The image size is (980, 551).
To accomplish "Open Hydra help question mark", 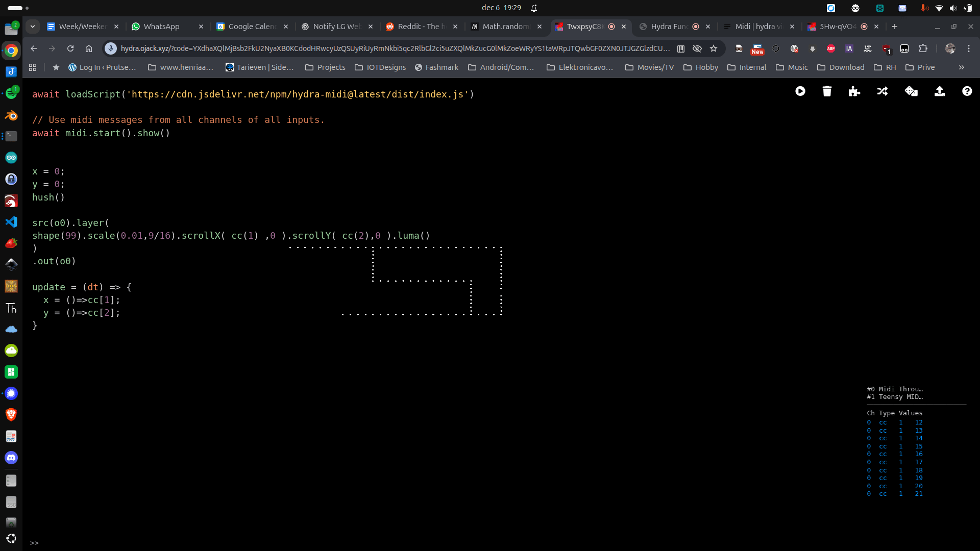I will [x=967, y=91].
